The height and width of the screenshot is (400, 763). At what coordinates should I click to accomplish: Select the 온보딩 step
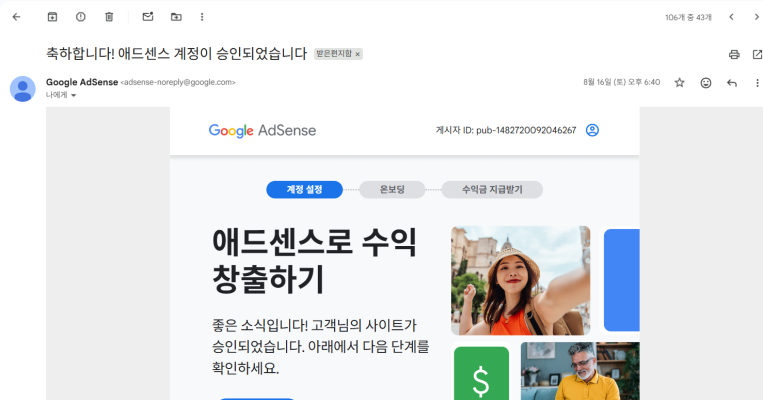tap(392, 190)
